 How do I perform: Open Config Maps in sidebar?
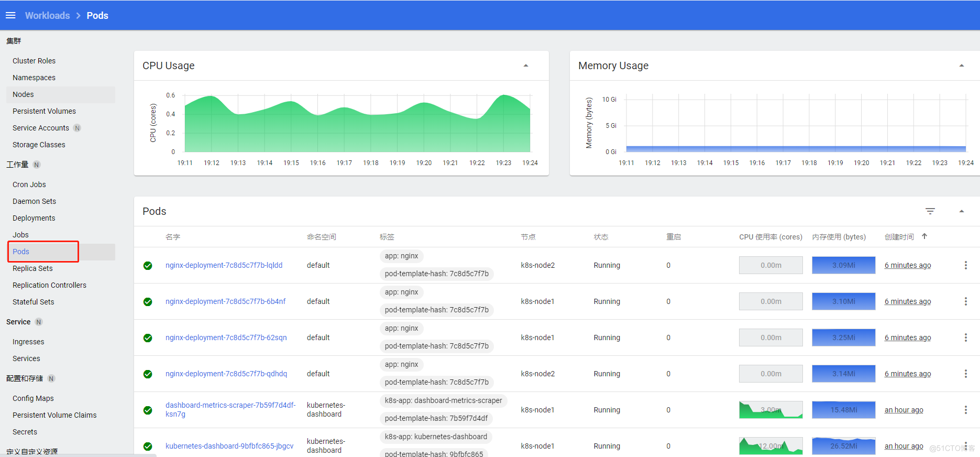(x=33, y=398)
